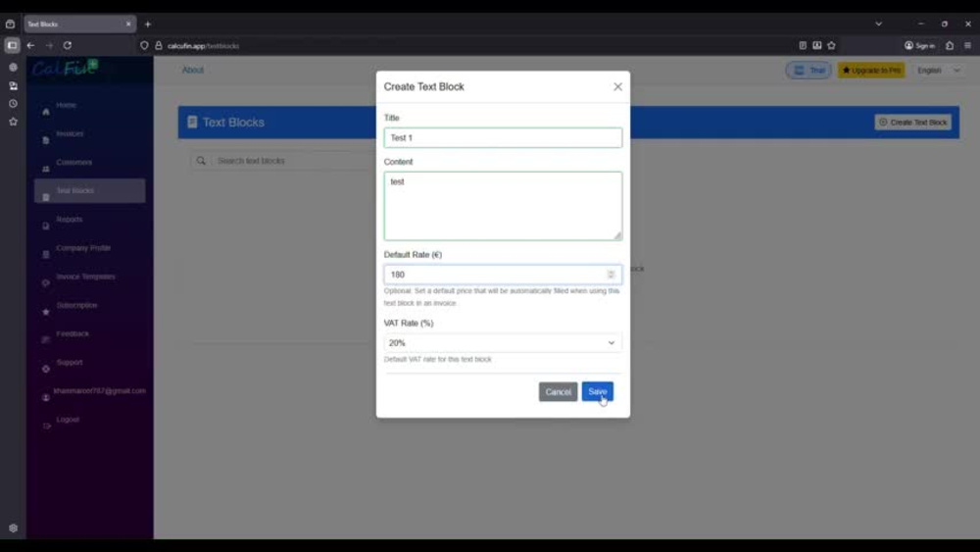This screenshot has height=552, width=980.
Task: Click the Cancel button
Action: click(558, 392)
